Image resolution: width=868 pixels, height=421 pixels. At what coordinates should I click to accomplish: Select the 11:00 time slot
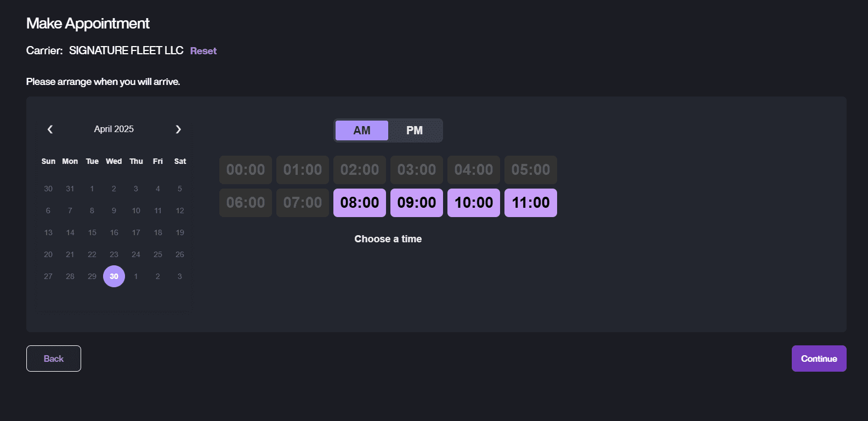click(x=531, y=203)
